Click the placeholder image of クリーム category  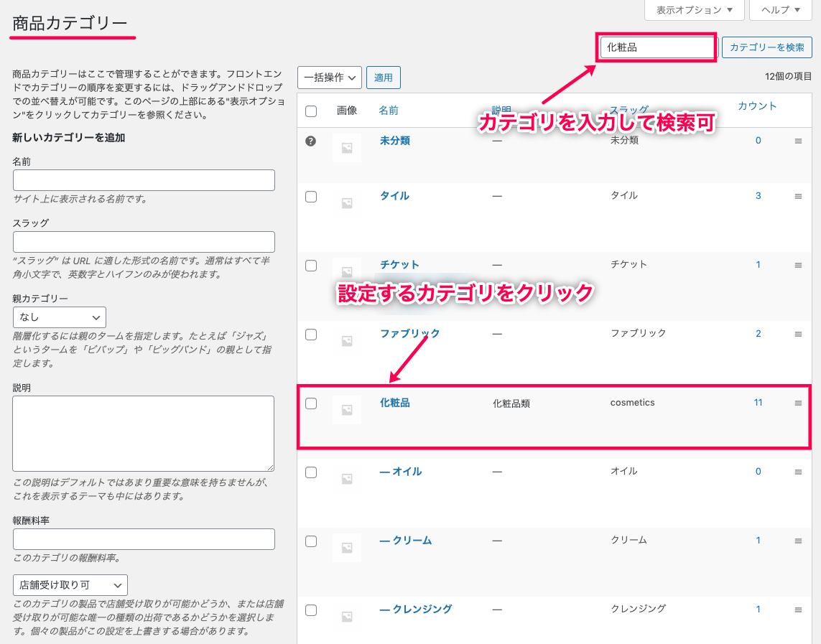[x=347, y=548]
